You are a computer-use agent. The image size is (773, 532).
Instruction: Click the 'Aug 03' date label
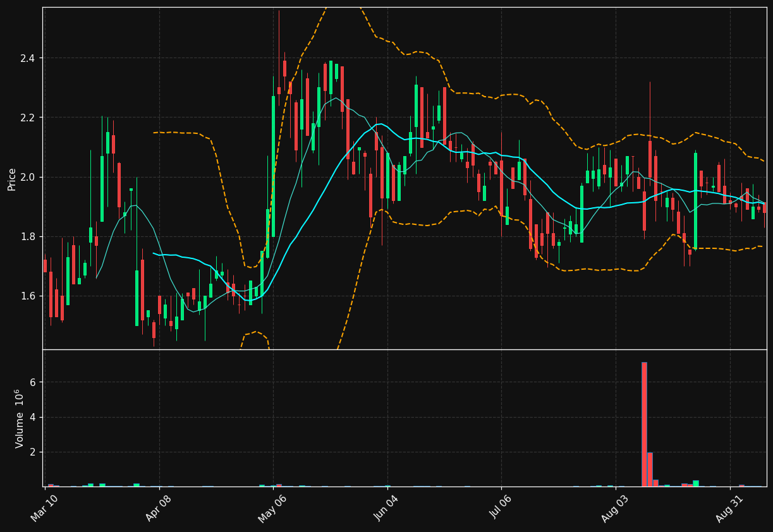(x=614, y=507)
